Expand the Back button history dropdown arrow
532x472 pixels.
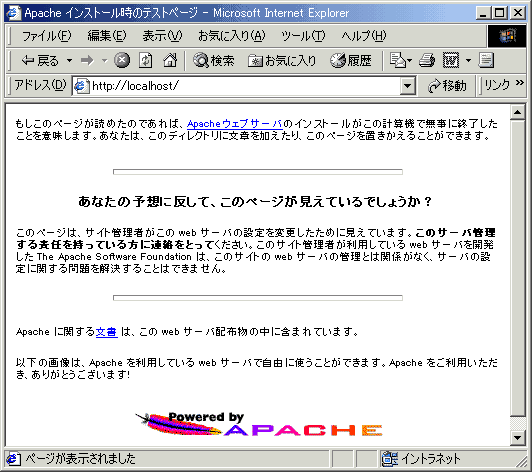point(69,61)
